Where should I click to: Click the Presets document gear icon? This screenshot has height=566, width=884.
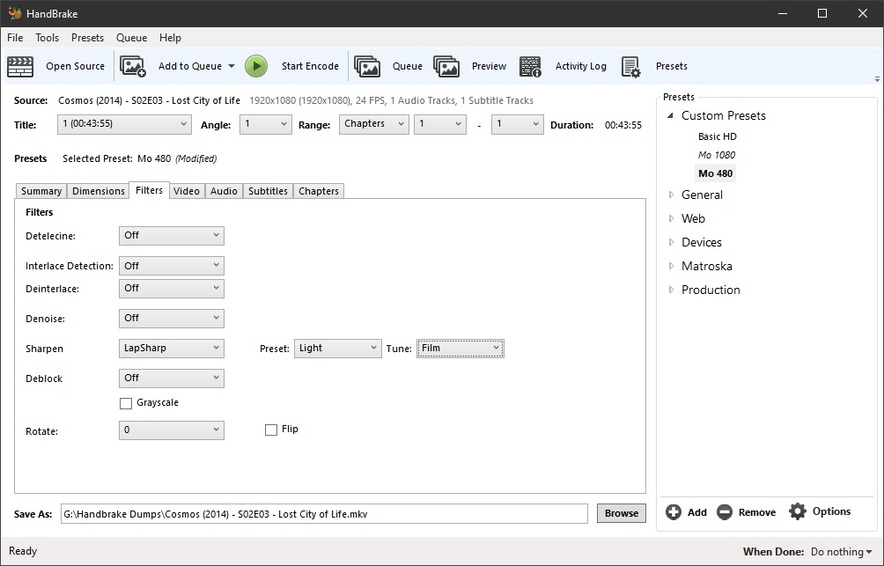coord(631,67)
